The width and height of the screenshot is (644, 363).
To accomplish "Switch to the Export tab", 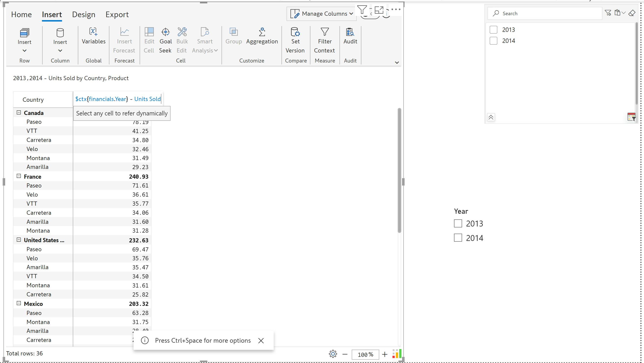I will point(117,14).
